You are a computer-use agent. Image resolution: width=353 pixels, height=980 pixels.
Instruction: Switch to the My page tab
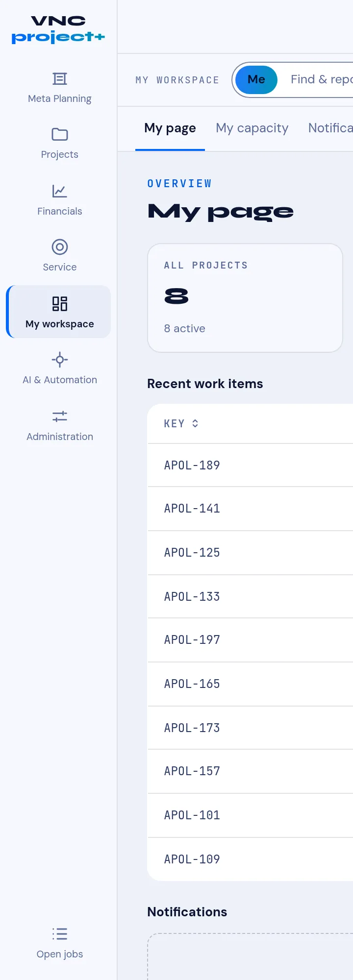(170, 128)
